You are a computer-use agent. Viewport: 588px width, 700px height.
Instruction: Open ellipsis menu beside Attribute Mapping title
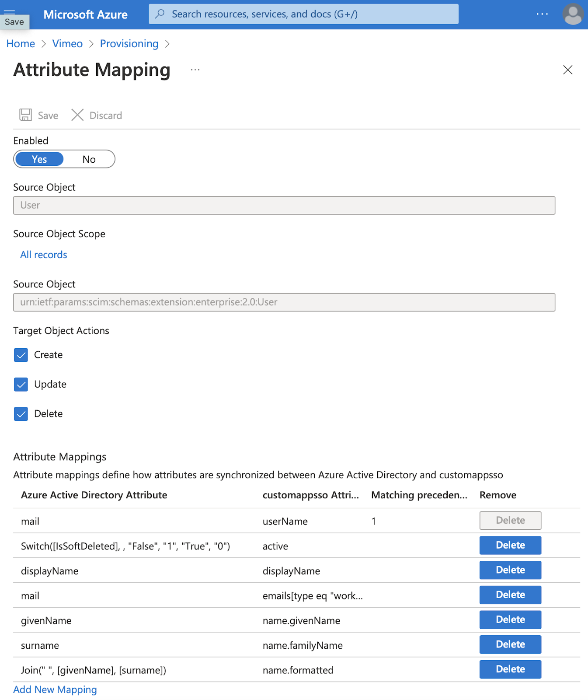[195, 70]
